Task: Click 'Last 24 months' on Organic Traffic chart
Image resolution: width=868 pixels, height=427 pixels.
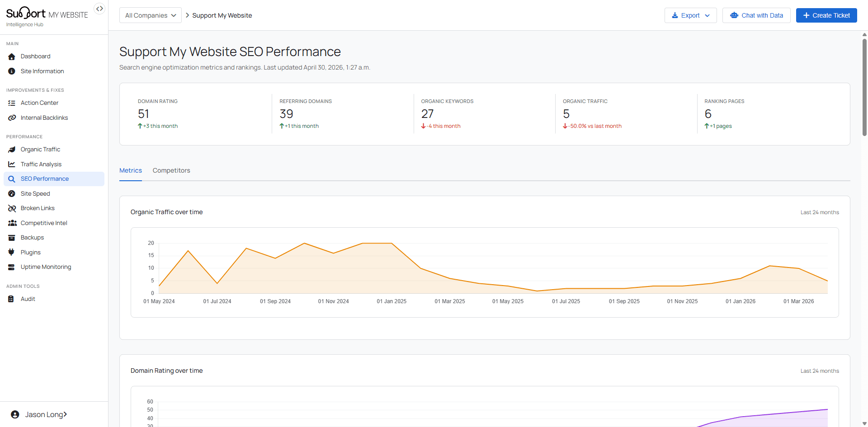Action: pyautogui.click(x=820, y=212)
